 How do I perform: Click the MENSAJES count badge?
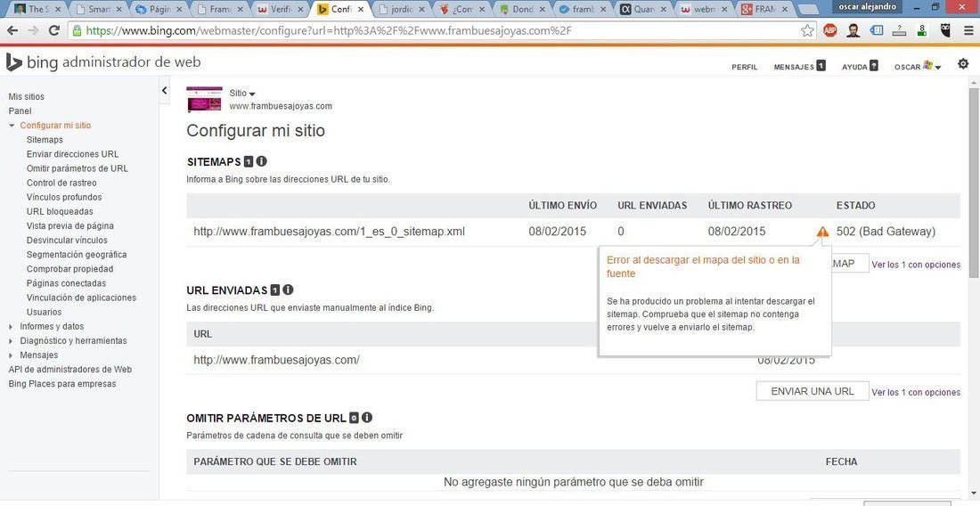pos(821,66)
